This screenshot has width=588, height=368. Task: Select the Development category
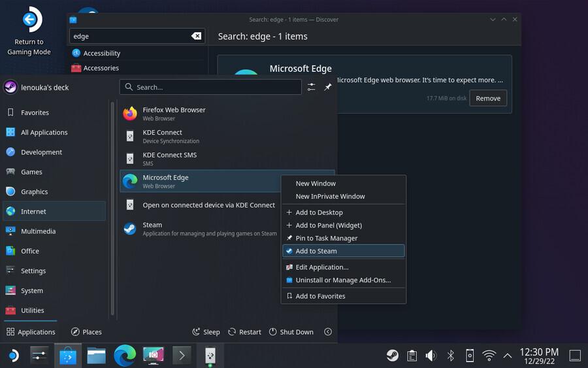pos(54,152)
